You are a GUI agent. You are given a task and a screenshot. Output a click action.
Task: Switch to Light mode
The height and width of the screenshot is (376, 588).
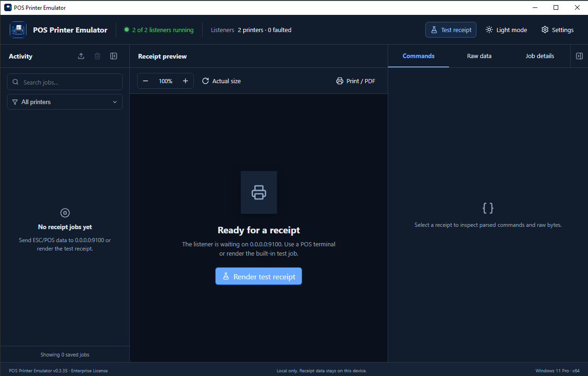506,30
